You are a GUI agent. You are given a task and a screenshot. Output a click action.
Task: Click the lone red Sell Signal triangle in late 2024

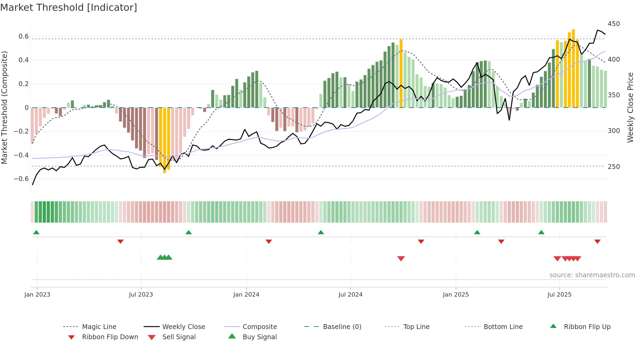click(x=401, y=258)
